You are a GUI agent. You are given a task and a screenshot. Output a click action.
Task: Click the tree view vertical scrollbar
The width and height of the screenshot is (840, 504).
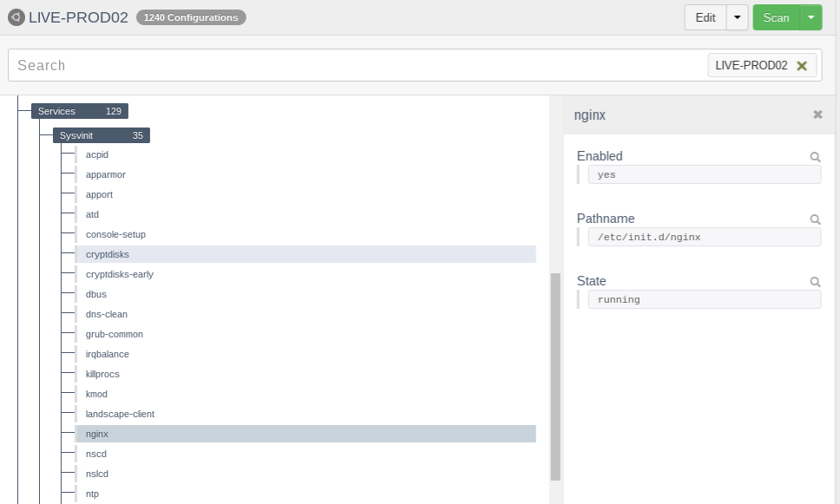(555, 376)
